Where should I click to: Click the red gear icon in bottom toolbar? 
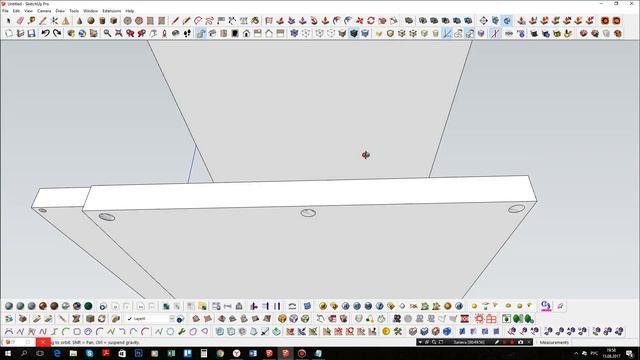tap(479, 319)
